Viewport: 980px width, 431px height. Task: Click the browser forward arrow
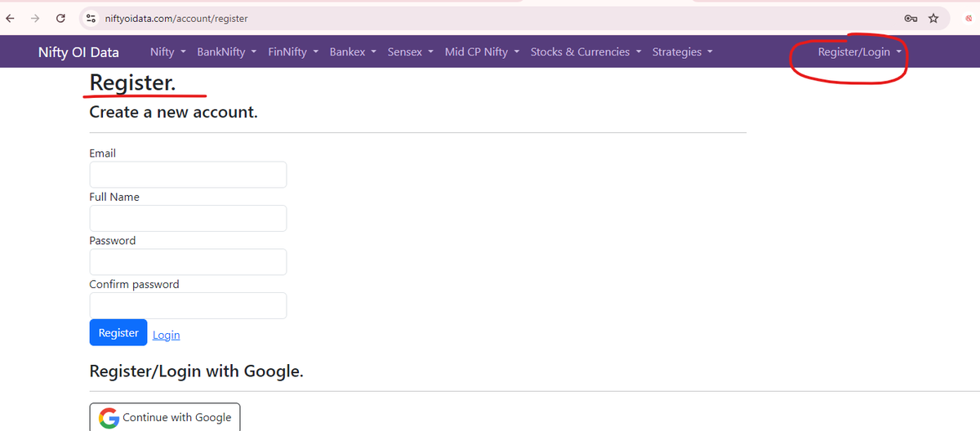tap(35, 18)
